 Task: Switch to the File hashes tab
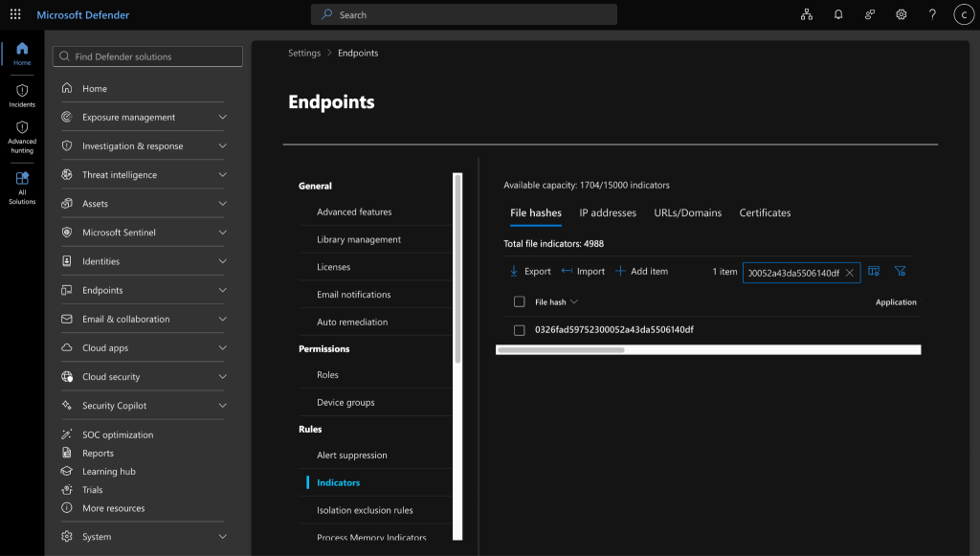click(536, 213)
